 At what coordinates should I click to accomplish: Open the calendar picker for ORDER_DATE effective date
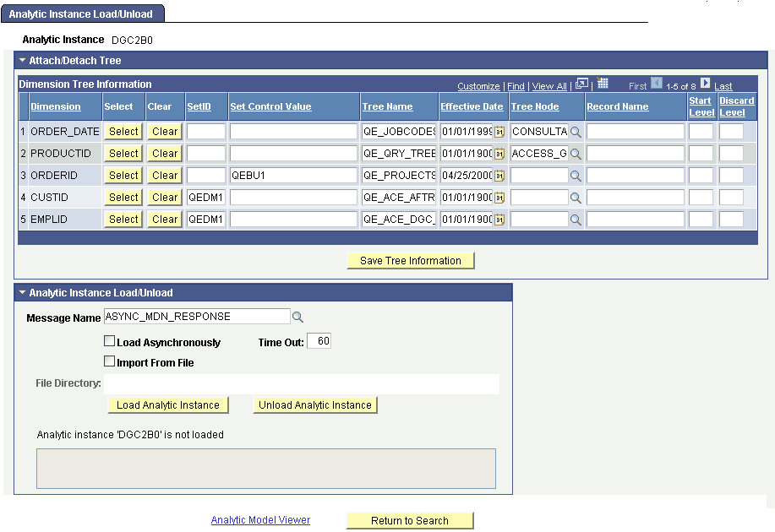coord(498,131)
